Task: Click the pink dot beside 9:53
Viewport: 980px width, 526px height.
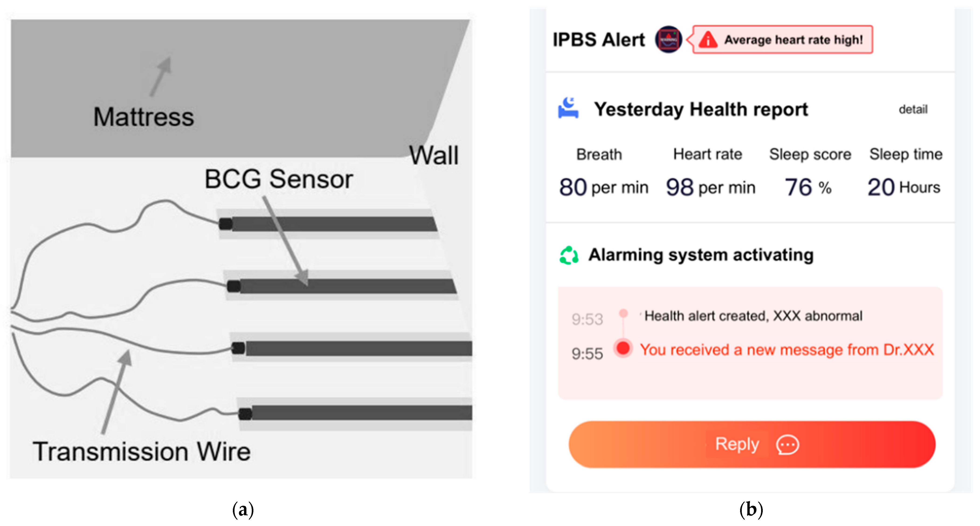Action: (623, 314)
